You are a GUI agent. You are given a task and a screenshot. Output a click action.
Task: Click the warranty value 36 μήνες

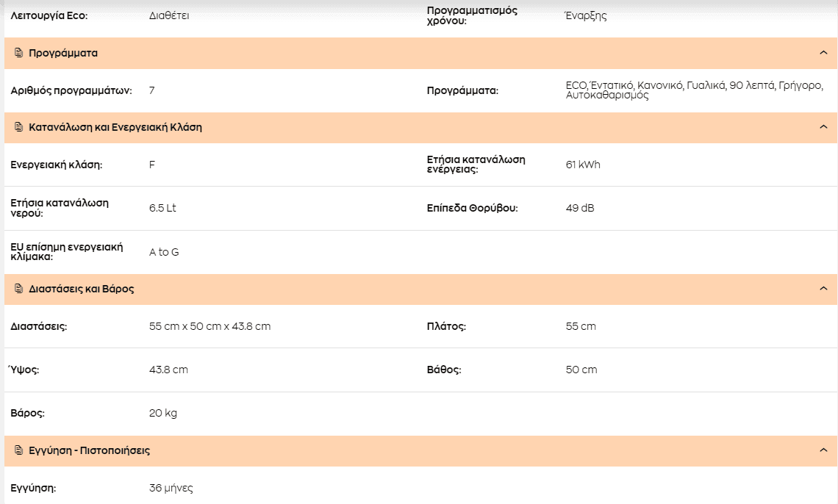point(171,488)
